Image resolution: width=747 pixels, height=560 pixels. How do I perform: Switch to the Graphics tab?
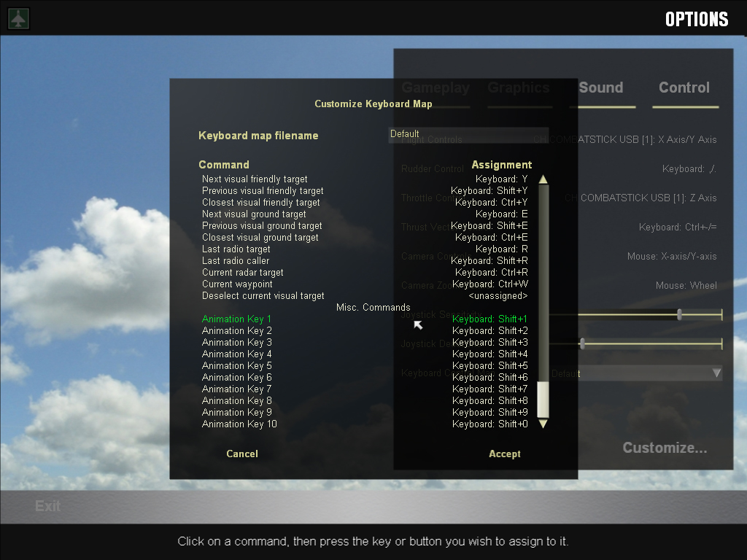(x=519, y=87)
